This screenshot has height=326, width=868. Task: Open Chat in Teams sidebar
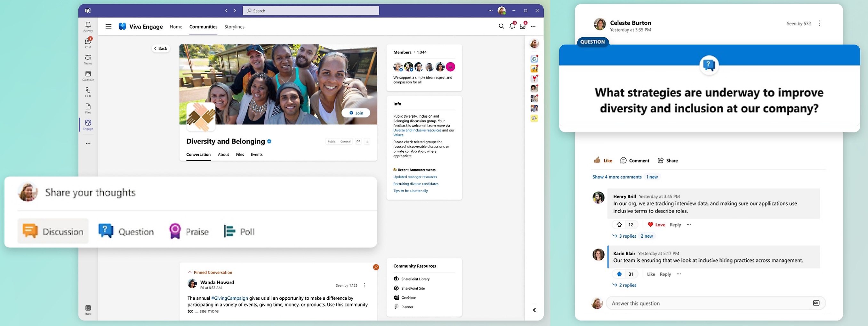tap(88, 43)
